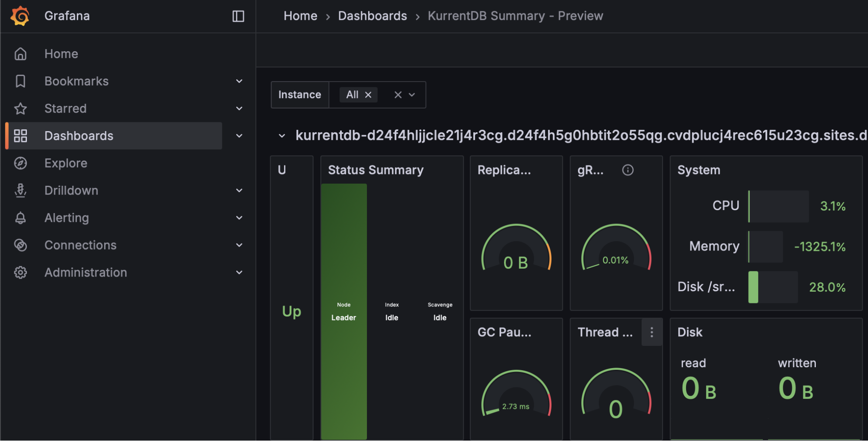Click the Grafana logo
This screenshot has width=868, height=441.
click(x=19, y=16)
